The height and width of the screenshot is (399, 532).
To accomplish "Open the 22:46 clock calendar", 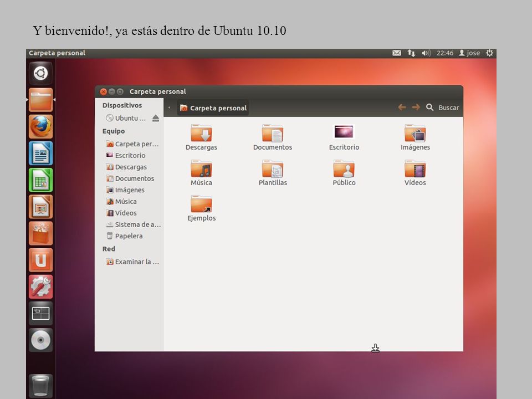I will tap(445, 53).
